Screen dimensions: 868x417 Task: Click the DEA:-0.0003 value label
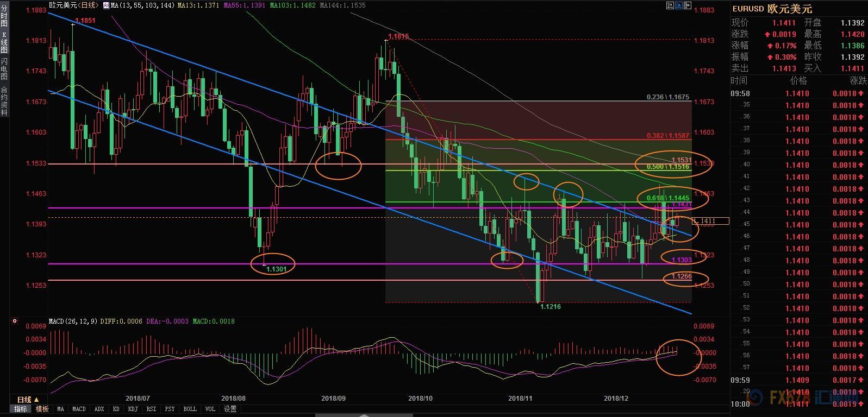(166, 321)
